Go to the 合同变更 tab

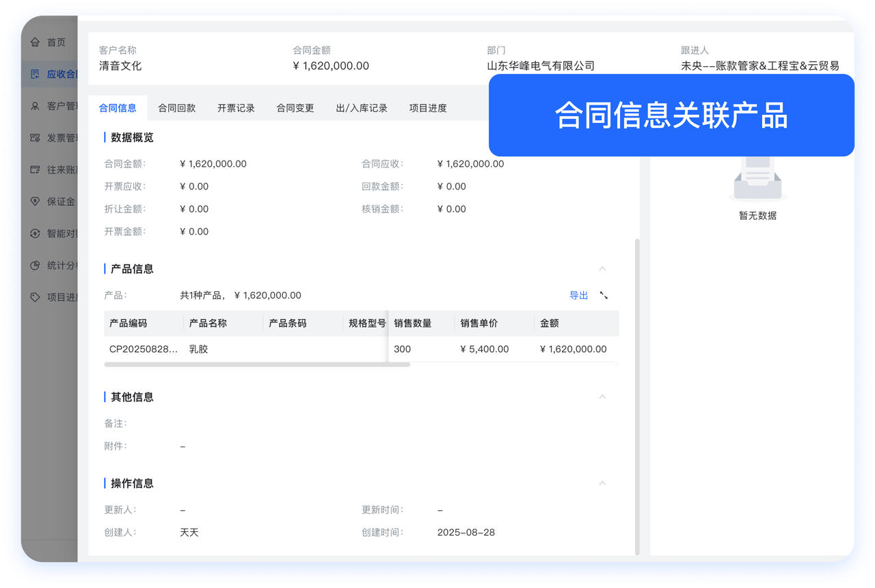point(295,108)
